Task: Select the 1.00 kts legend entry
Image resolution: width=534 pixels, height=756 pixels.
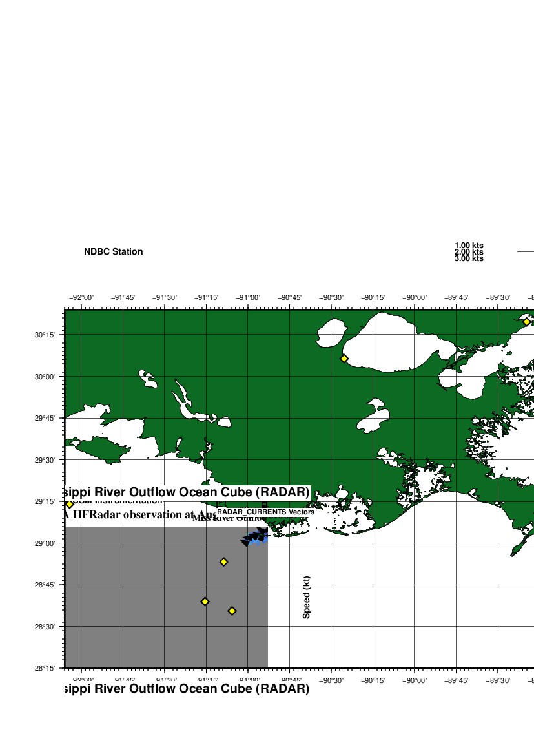Action: click(469, 246)
